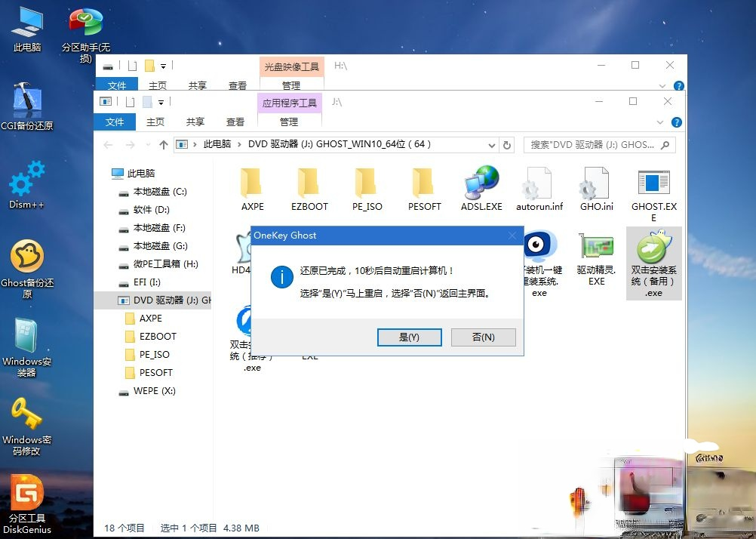Open recent locations dropdown arrow
Image resolution: width=756 pixels, height=539 pixels.
pyautogui.click(x=148, y=145)
